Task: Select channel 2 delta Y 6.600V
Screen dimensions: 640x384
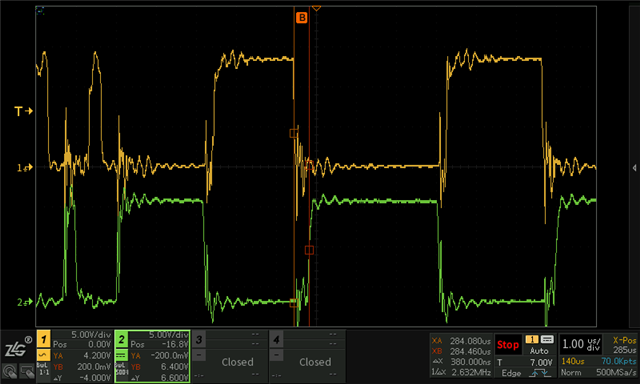Action: pos(174,377)
